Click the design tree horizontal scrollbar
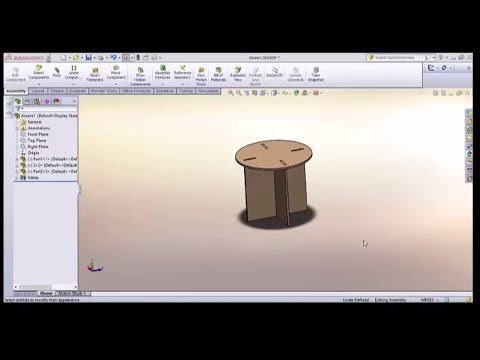The width and height of the screenshot is (480, 360). coord(45,287)
